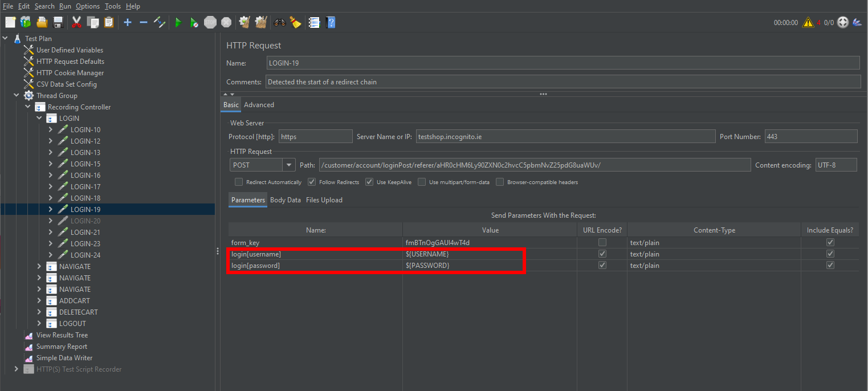This screenshot has height=391, width=868.
Task: Select CSV Data Set Config element
Action: click(x=67, y=84)
